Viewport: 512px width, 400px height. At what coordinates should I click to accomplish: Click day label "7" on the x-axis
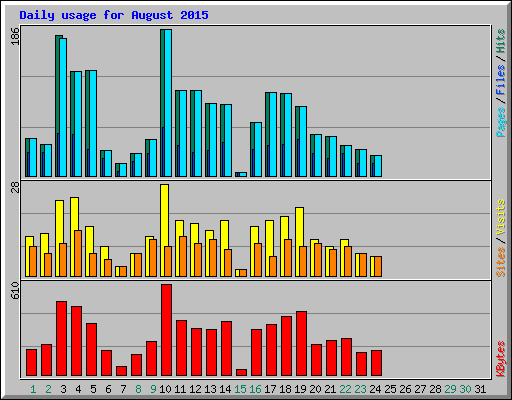coord(123,389)
